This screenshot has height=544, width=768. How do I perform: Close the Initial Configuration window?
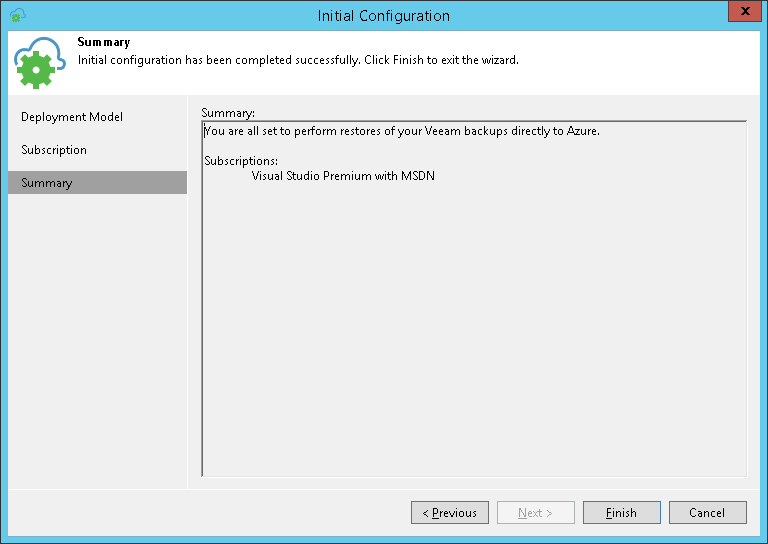coord(741,14)
